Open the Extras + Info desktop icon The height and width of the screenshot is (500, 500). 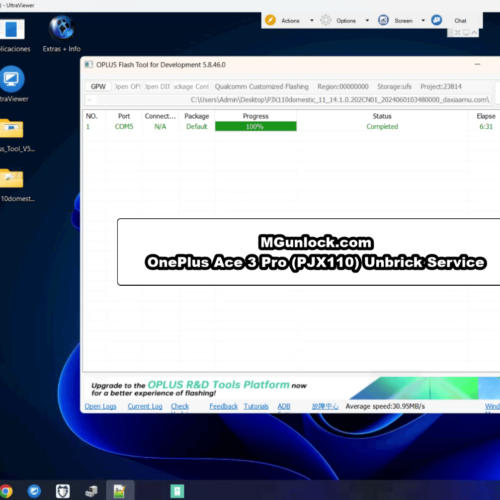coord(62,34)
